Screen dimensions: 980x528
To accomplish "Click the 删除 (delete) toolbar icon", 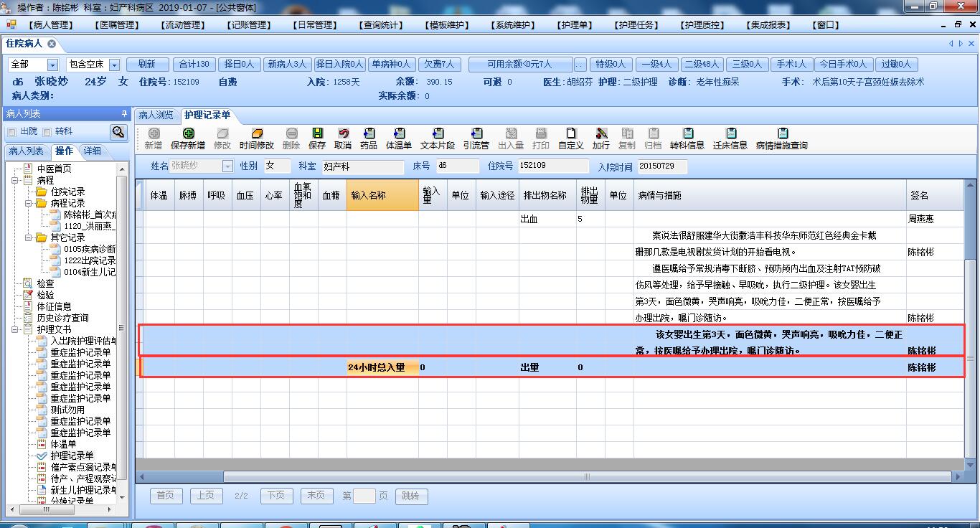I will [291, 133].
